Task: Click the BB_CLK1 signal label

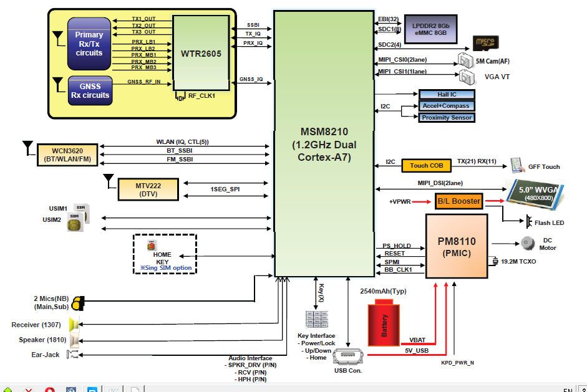Action: click(399, 269)
